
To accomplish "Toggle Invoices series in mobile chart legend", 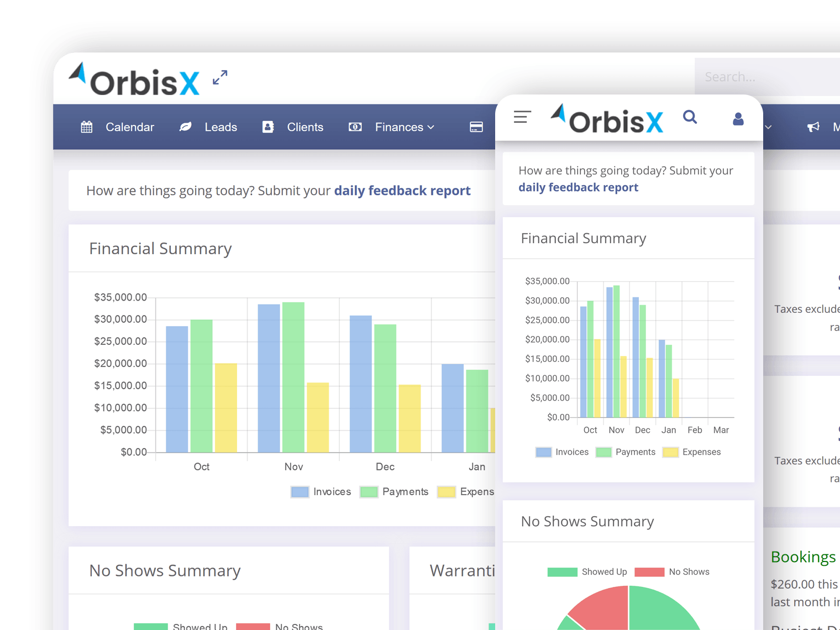I will point(562,452).
